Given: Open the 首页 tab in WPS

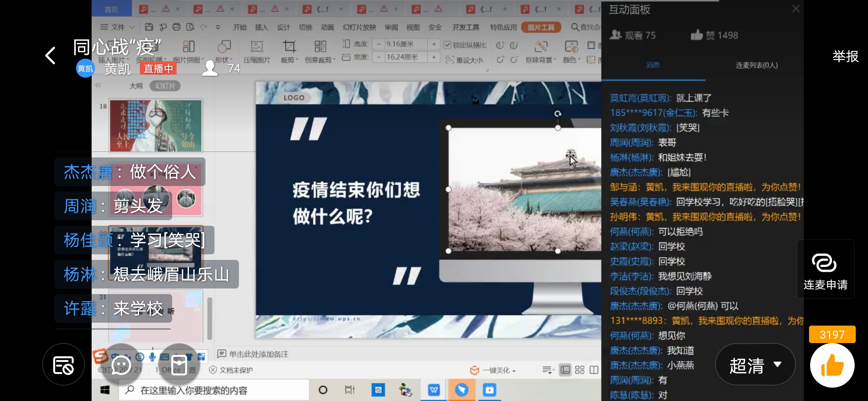Looking at the screenshot, I should point(111,9).
